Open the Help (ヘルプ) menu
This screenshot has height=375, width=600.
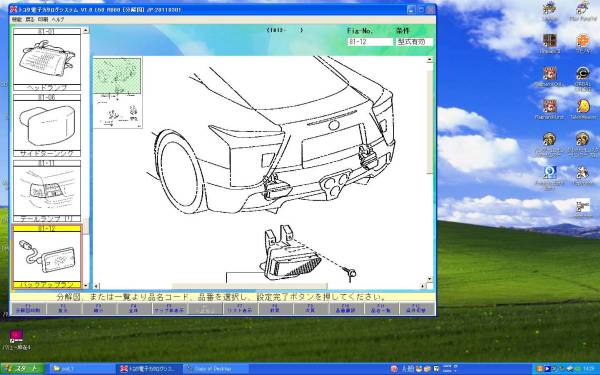point(58,19)
